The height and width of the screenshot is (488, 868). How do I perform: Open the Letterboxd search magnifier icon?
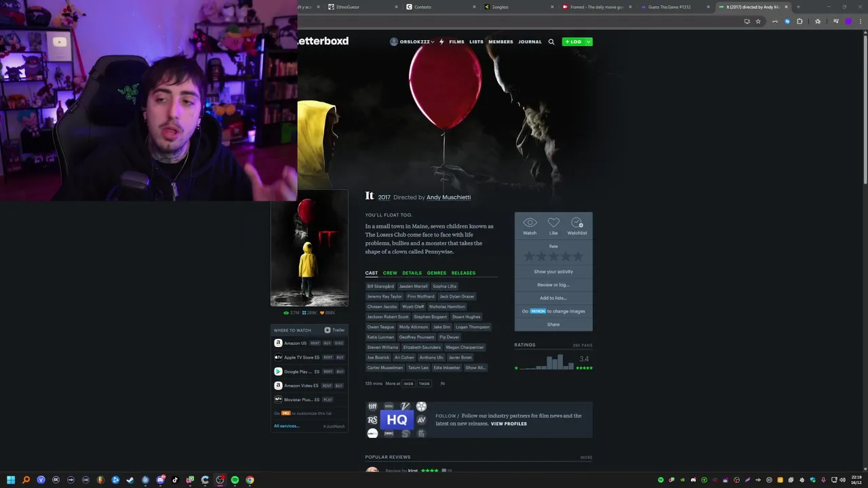551,42
